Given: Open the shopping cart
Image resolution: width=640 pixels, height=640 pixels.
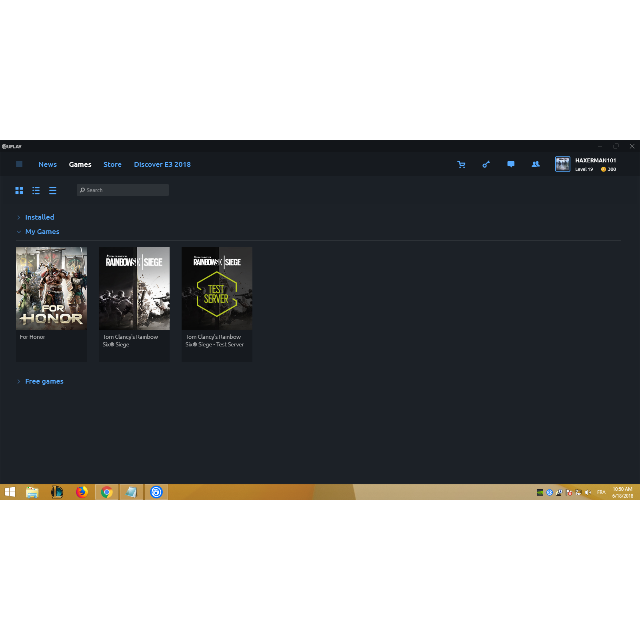Looking at the screenshot, I should pyautogui.click(x=461, y=164).
